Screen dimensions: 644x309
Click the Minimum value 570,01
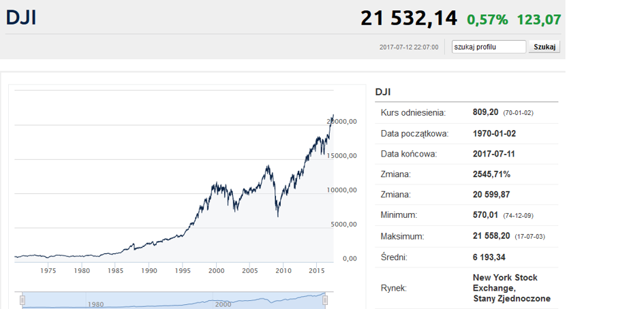(485, 215)
